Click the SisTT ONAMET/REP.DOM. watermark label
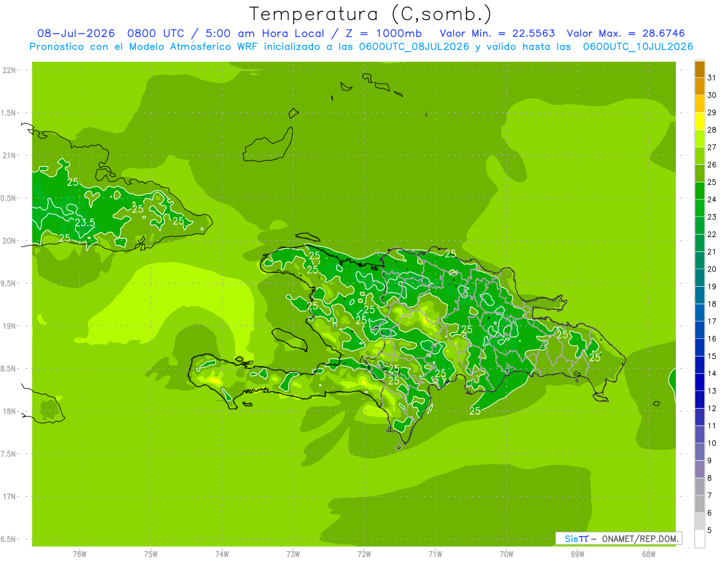Screen dimensions: 728x562 point(618,538)
